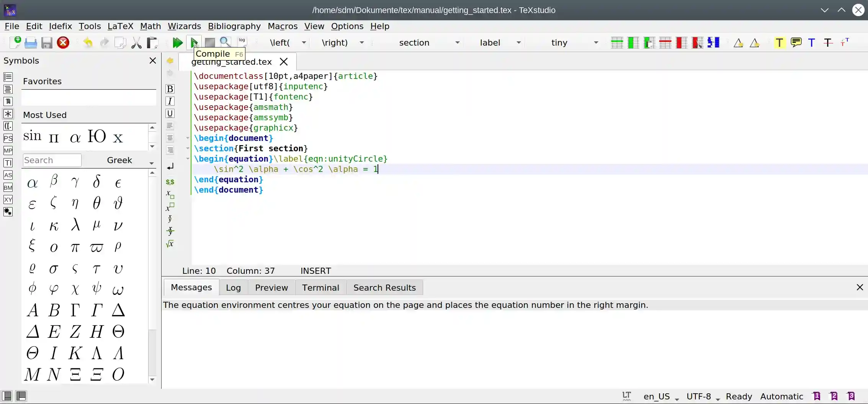Viewport: 868px width, 404px height.
Task: Open the TikZ commands sidebar panel
Action: [x=8, y=163]
